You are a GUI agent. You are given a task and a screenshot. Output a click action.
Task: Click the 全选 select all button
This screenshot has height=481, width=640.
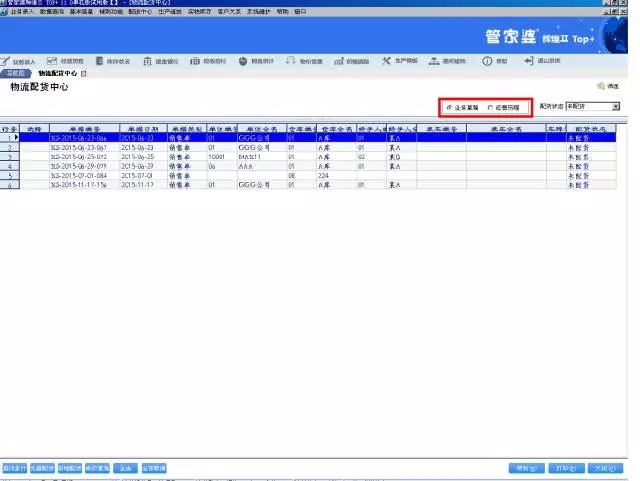(124, 467)
